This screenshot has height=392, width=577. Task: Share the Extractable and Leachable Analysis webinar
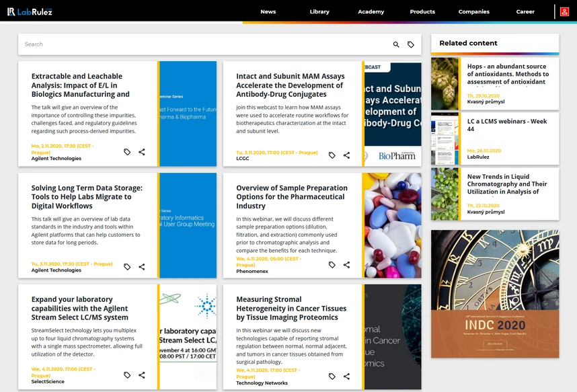[x=142, y=152]
